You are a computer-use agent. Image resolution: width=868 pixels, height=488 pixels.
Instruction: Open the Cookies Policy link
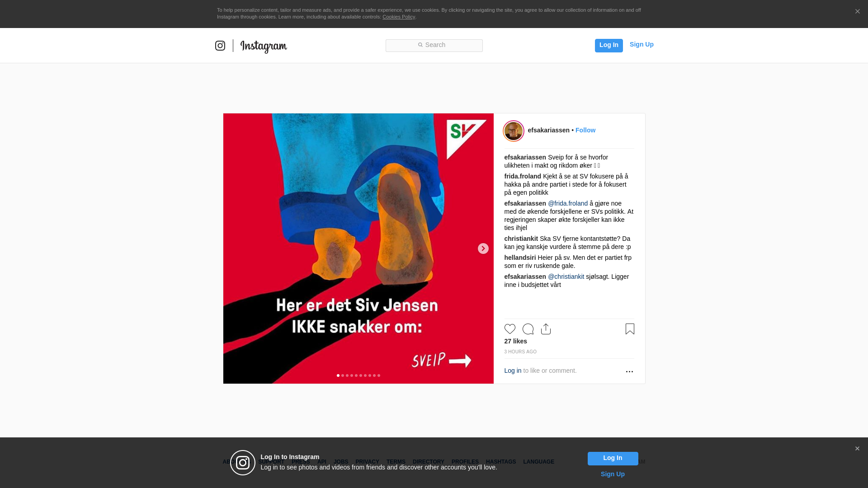coord(399,17)
